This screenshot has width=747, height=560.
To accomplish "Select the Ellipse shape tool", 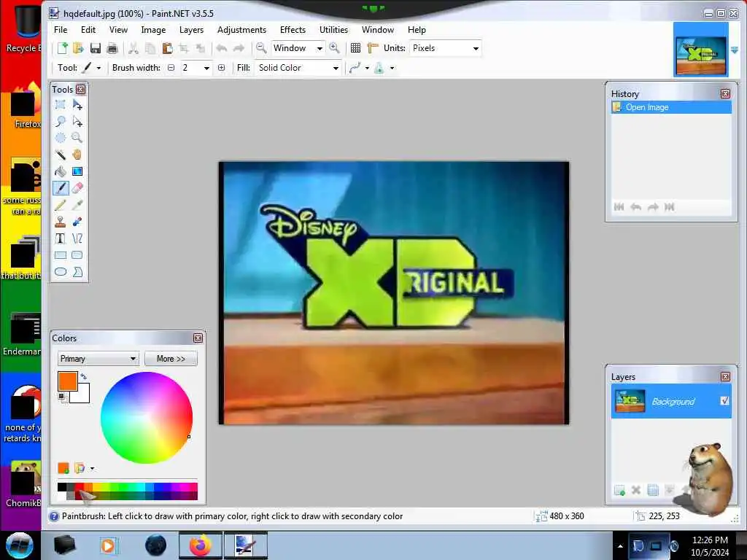I will tap(61, 272).
